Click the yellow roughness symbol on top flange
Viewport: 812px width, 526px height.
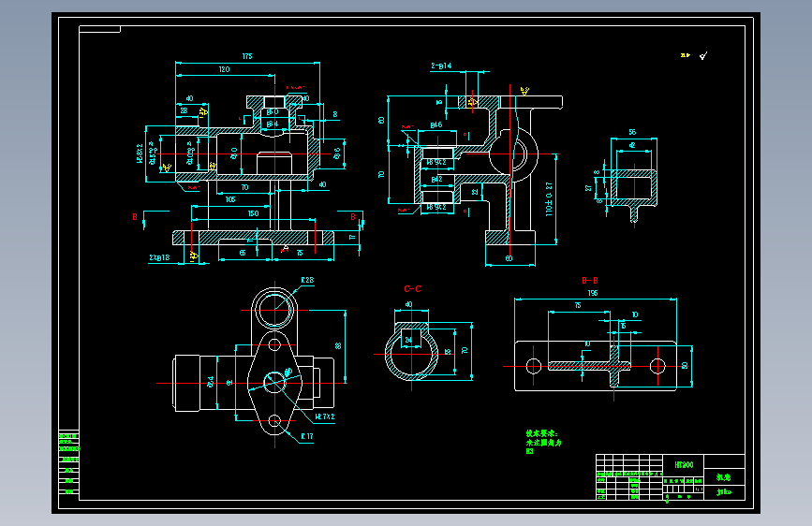point(524,92)
